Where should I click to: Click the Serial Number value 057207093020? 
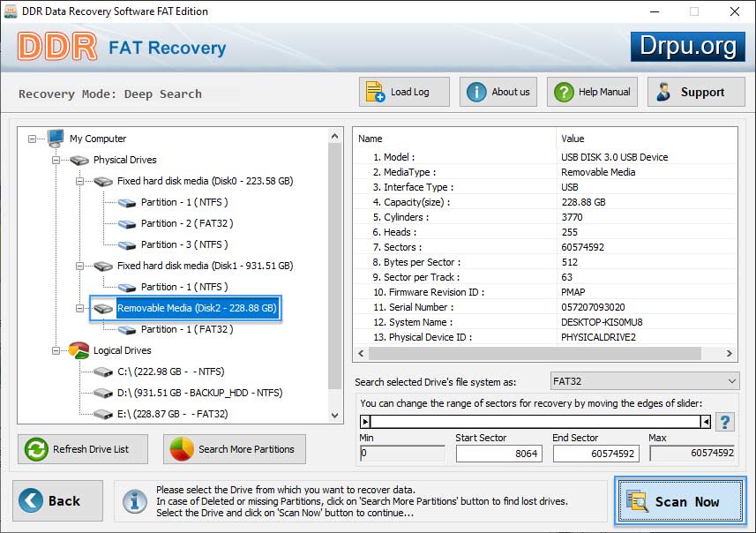[593, 307]
